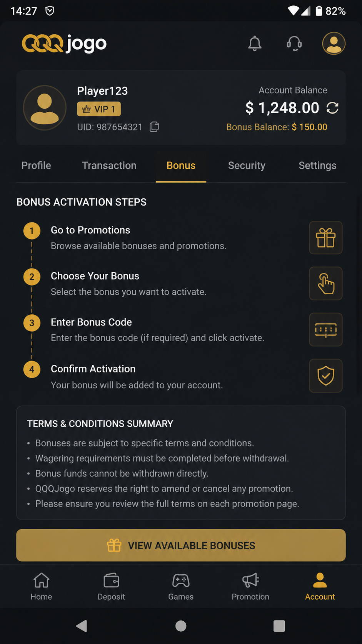362x644 pixels.
Task: Click the View Available Bonuses button
Action: tap(181, 545)
